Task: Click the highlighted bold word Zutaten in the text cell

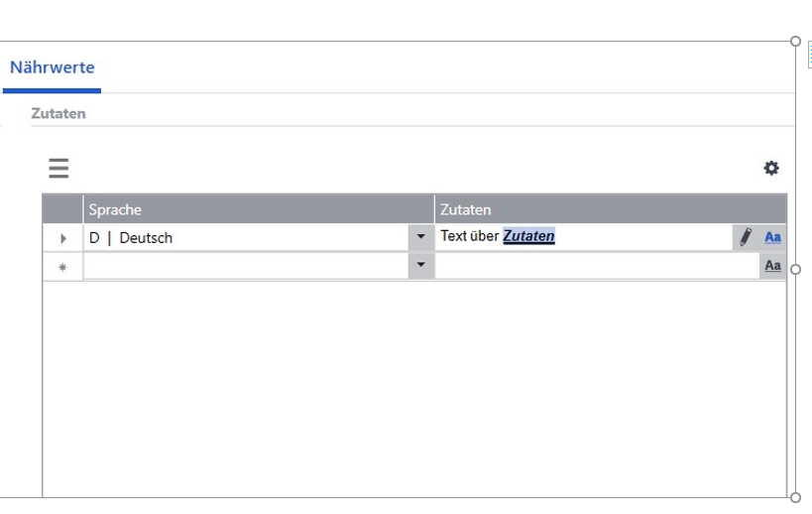Action: [528, 236]
